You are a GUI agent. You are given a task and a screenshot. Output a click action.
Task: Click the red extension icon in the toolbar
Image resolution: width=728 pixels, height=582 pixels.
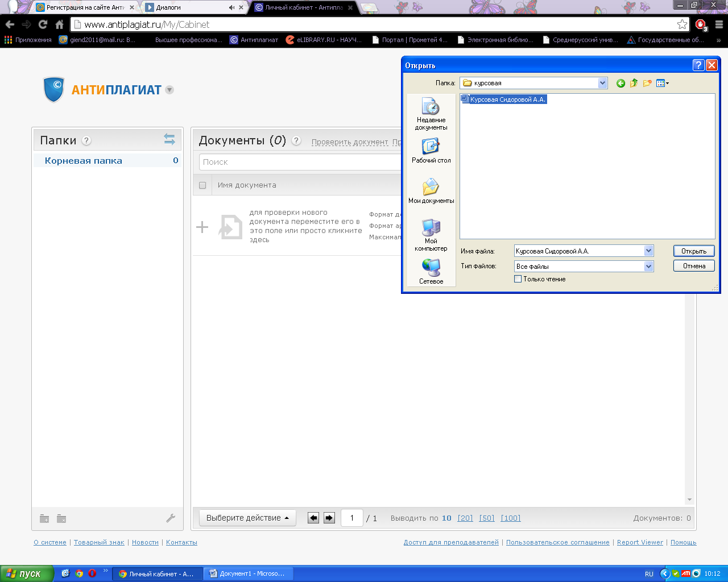click(701, 24)
